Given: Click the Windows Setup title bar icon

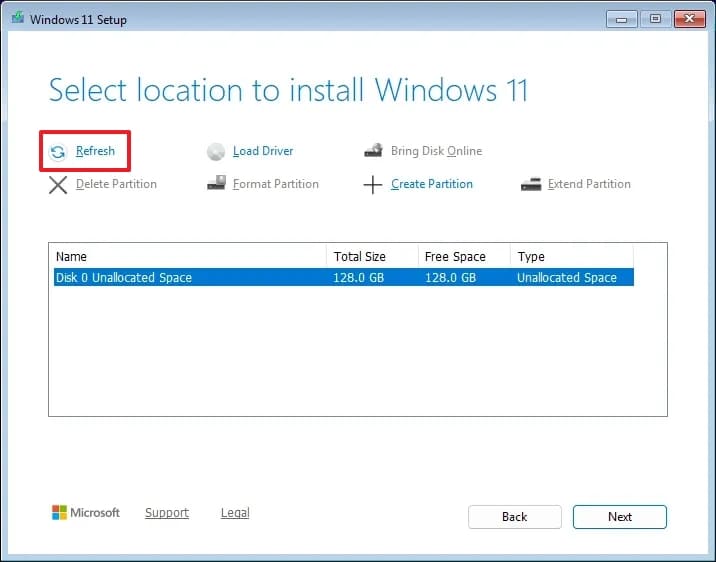Looking at the screenshot, I should [x=18, y=18].
